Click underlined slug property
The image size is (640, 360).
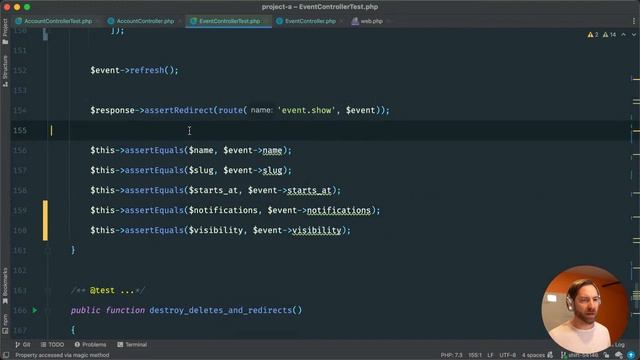click(x=272, y=170)
